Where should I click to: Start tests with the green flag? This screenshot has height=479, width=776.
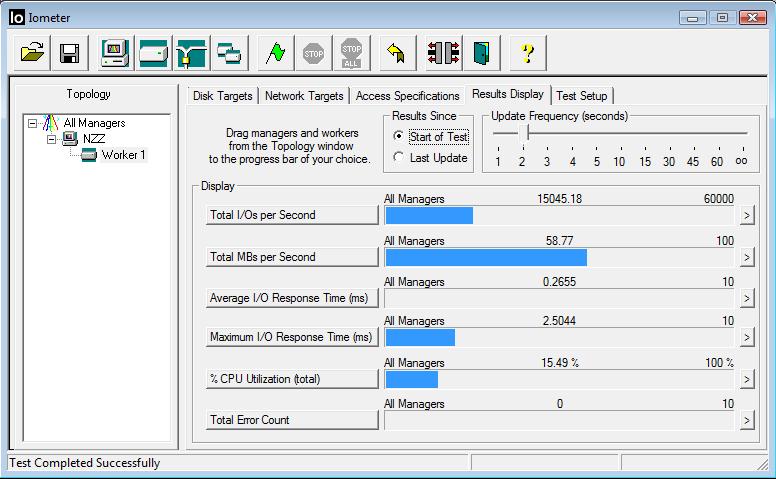(x=276, y=52)
